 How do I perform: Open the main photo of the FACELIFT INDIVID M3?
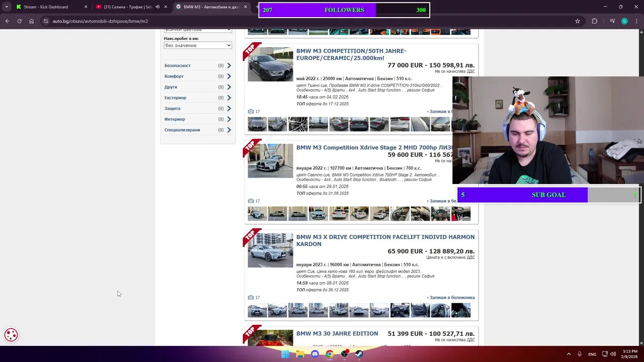(x=270, y=250)
